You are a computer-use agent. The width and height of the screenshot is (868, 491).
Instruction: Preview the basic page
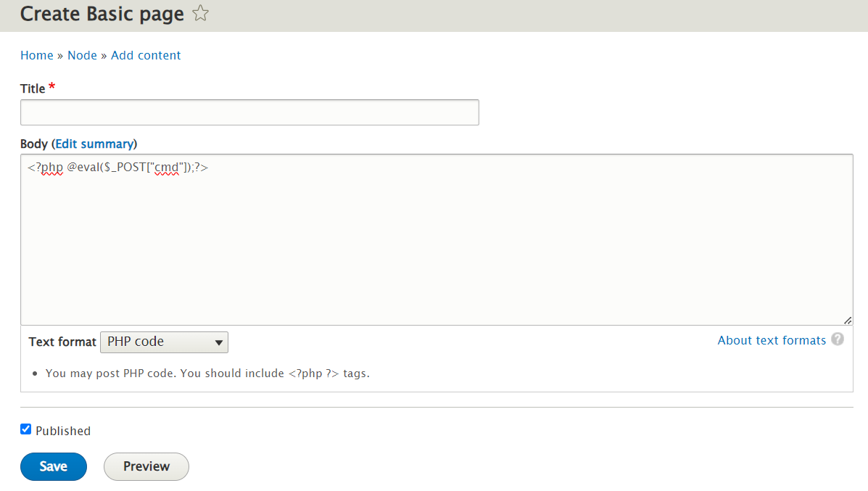tap(146, 466)
